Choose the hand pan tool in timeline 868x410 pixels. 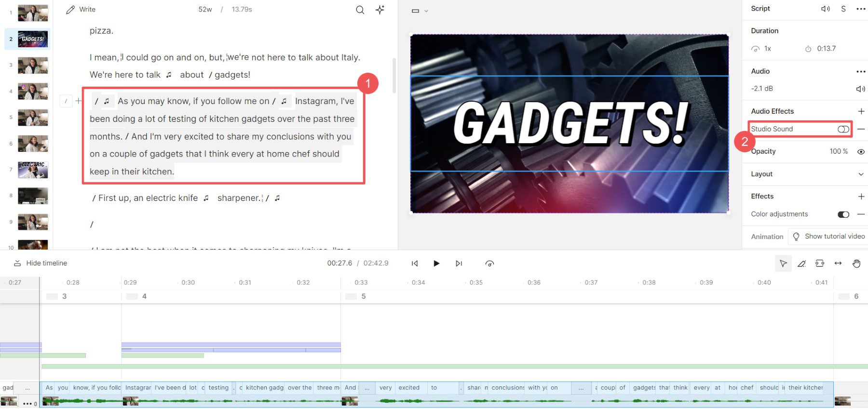(856, 264)
